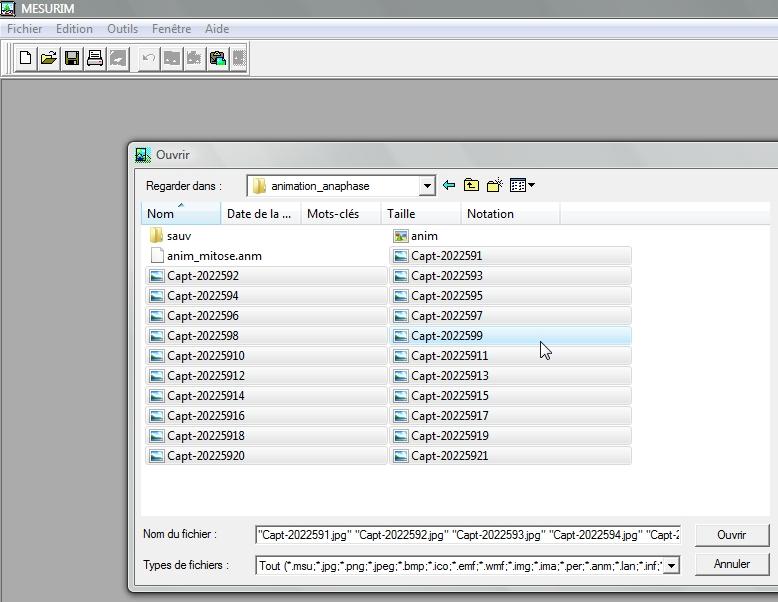Click in the 'Nom du fichier' text field
Screen dimensions: 778x602
[x=467, y=535]
